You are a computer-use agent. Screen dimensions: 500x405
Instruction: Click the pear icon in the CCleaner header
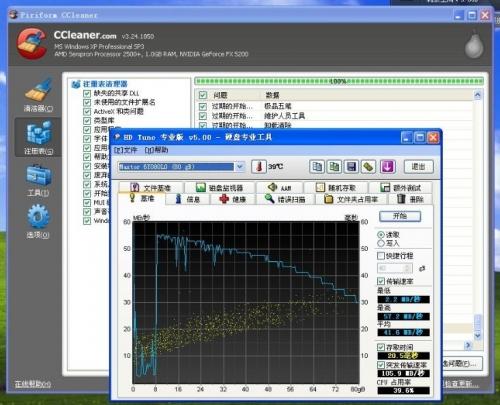click(474, 45)
